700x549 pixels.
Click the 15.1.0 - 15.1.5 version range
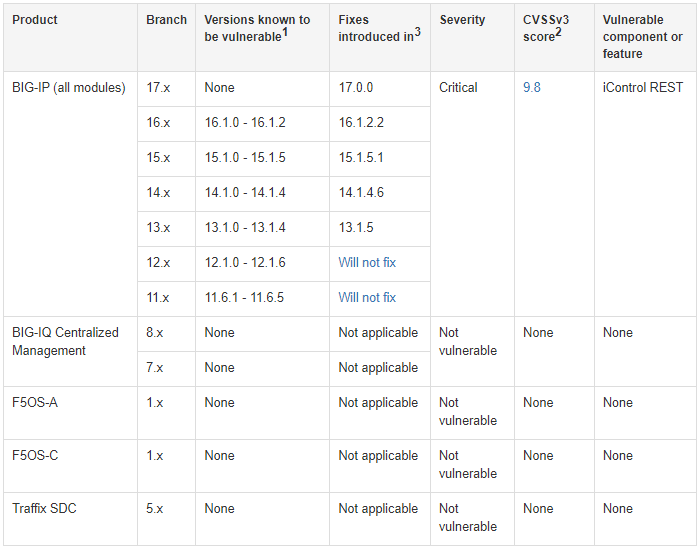(244, 158)
